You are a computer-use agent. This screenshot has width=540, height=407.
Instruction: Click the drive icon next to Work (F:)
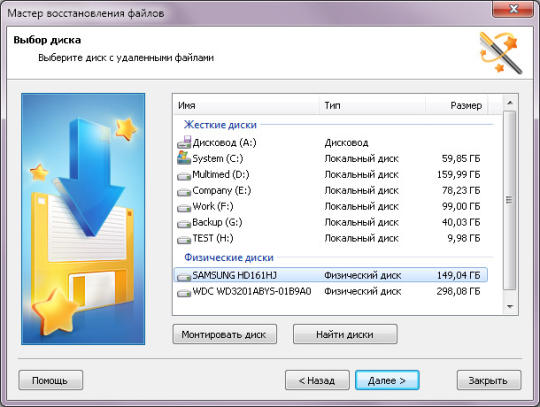coord(184,208)
